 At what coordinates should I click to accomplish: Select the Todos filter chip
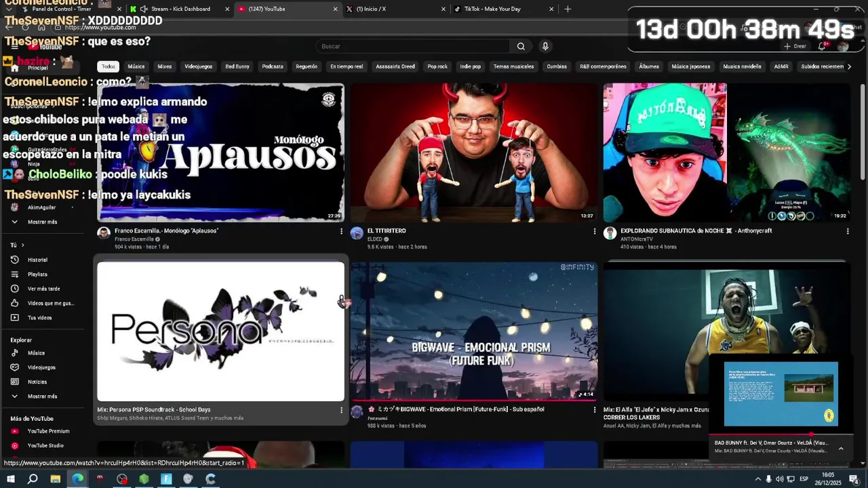click(x=108, y=66)
